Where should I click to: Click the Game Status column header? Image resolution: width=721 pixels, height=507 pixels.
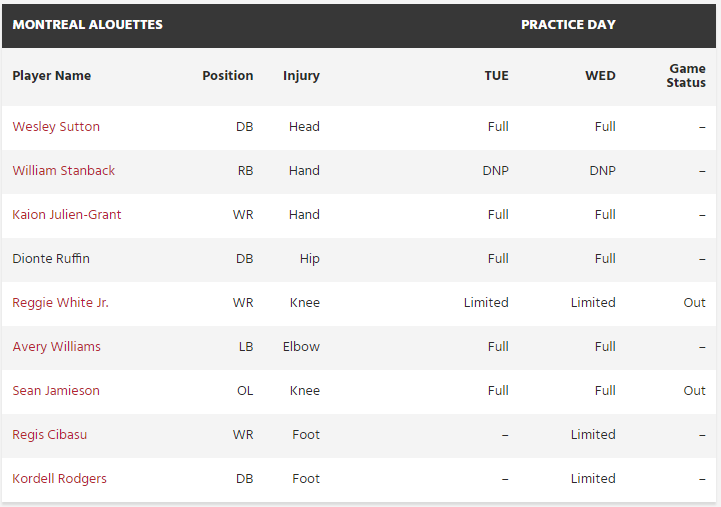point(686,76)
